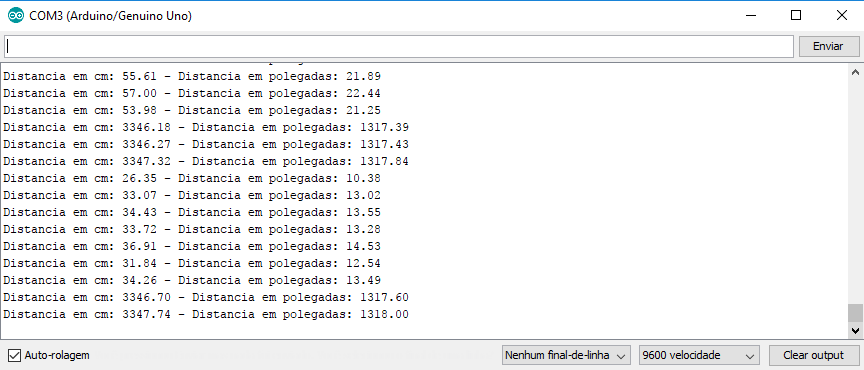The width and height of the screenshot is (864, 370).
Task: Click the vertical scrollbar thumb
Action: pos(855,313)
